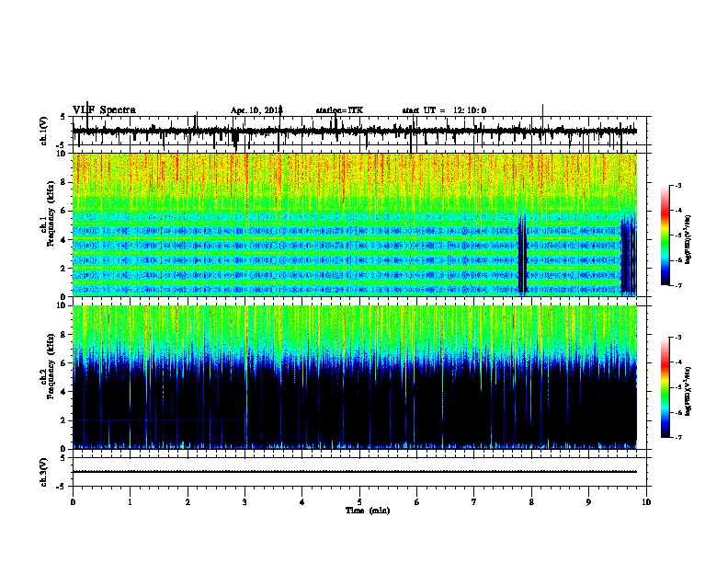
Task: Click the time axis tick label '5'
Action: tap(359, 502)
